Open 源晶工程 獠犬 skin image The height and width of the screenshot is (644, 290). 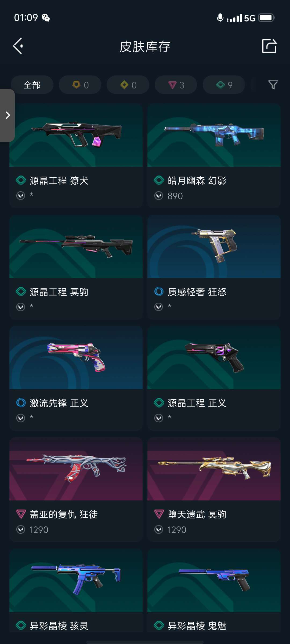tap(76, 135)
